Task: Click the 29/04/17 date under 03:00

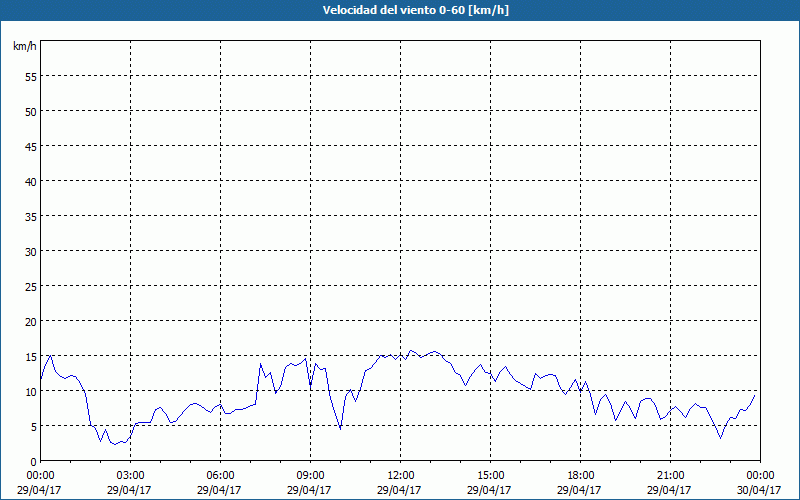Action: point(129,490)
